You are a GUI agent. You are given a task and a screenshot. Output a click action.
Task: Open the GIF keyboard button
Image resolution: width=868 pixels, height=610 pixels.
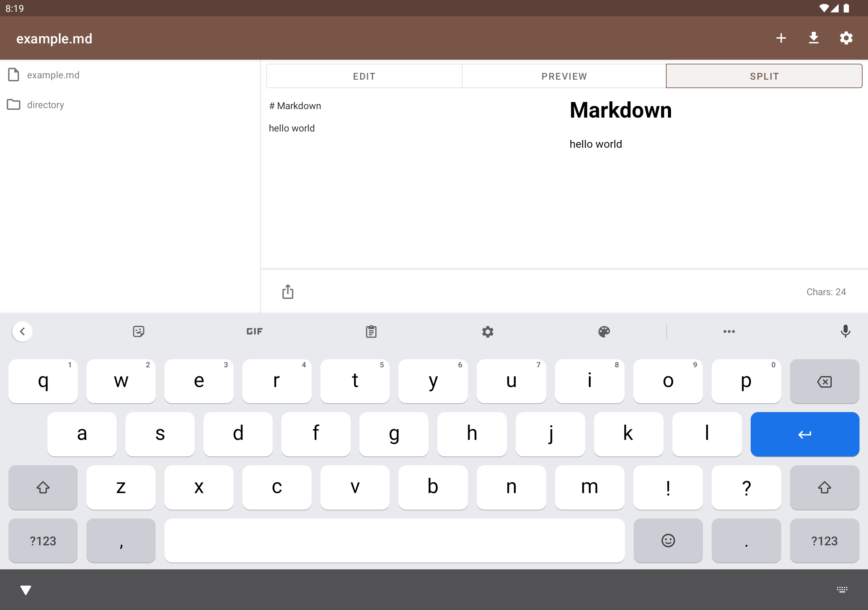click(x=254, y=331)
